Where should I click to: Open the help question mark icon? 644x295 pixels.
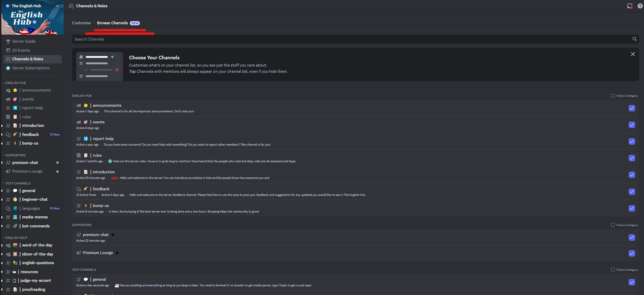click(x=640, y=6)
